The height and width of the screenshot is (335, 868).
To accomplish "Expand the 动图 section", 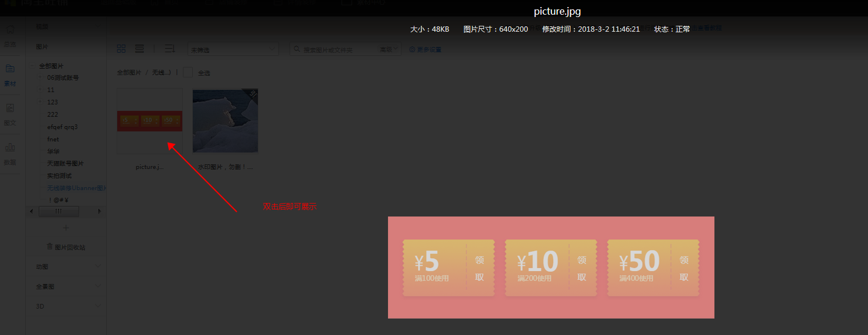I will click(x=66, y=266).
